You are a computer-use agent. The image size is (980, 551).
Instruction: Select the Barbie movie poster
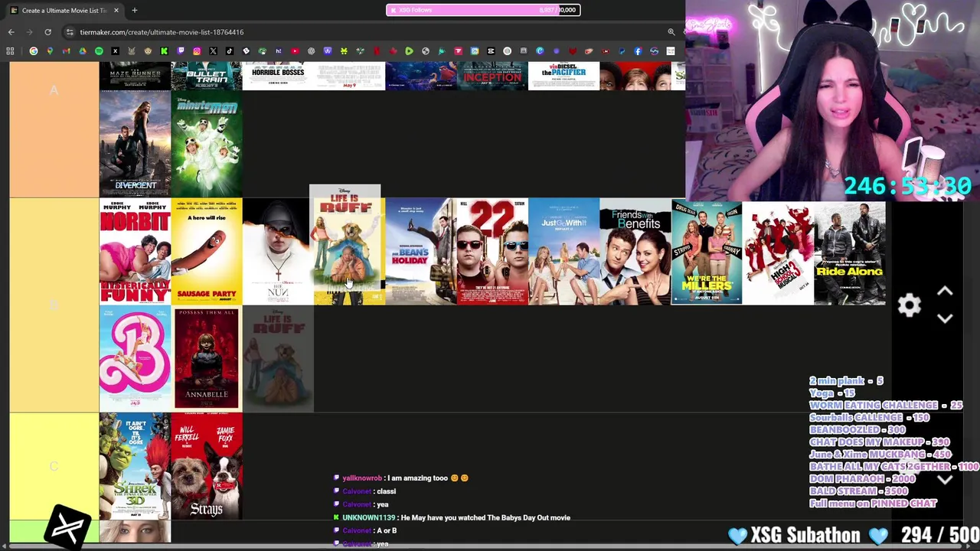(135, 358)
